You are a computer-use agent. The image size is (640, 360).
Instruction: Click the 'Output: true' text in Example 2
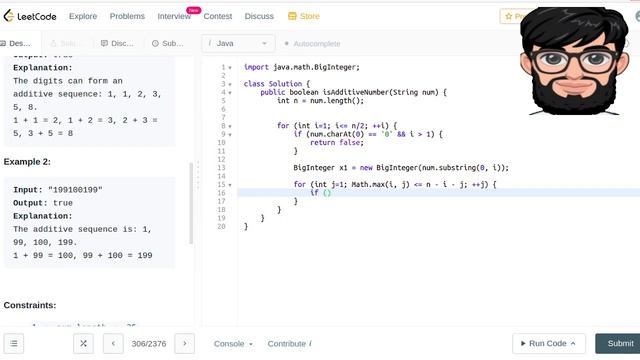click(x=43, y=203)
